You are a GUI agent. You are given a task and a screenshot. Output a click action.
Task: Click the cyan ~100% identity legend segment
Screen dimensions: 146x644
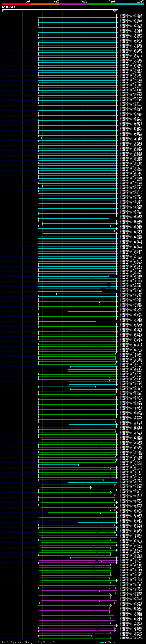(x=130, y=4)
